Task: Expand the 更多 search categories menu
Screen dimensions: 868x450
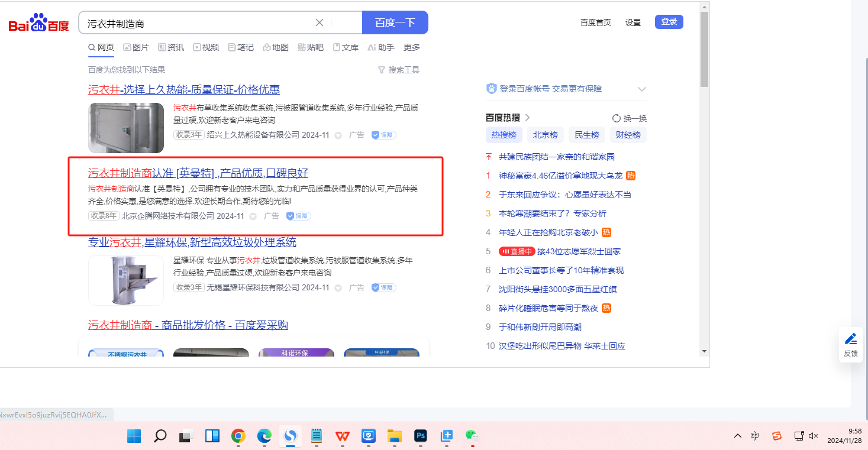Action: pos(412,47)
